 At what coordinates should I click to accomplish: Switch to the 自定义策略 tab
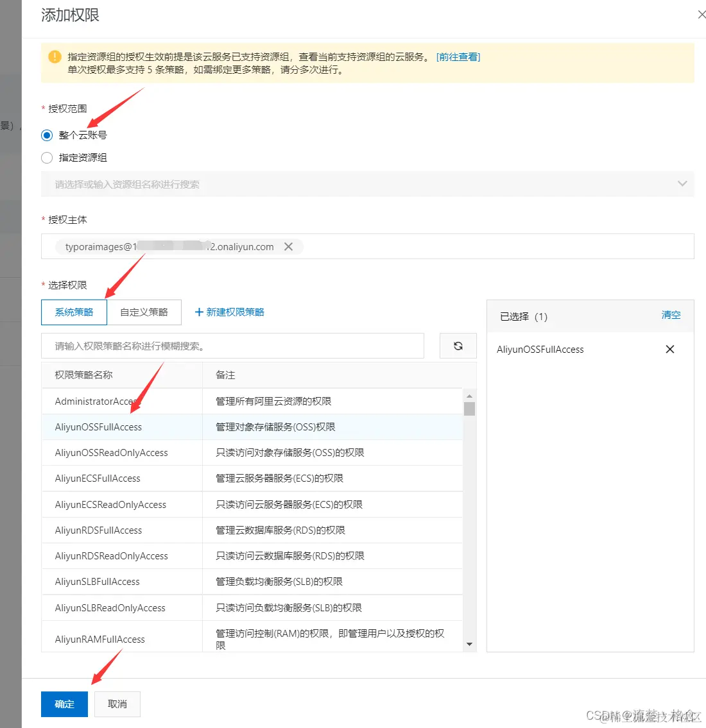(x=144, y=312)
